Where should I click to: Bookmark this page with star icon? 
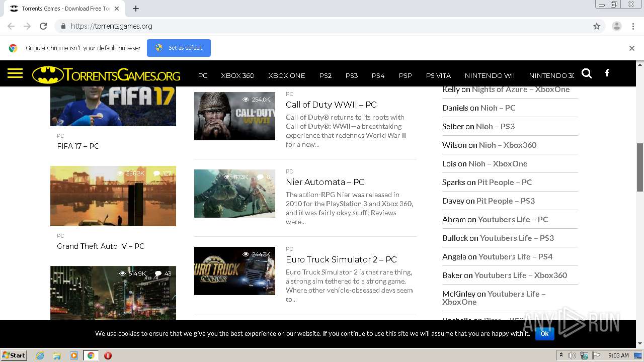tap(597, 26)
